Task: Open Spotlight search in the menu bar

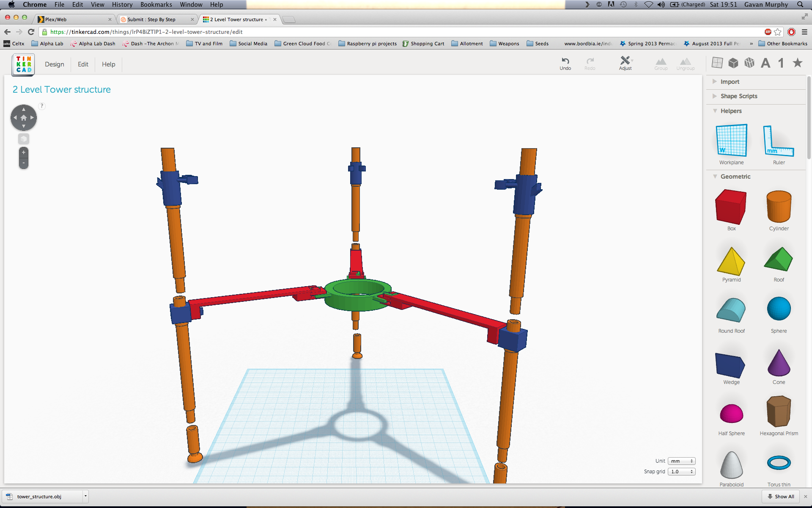Action: click(800, 5)
